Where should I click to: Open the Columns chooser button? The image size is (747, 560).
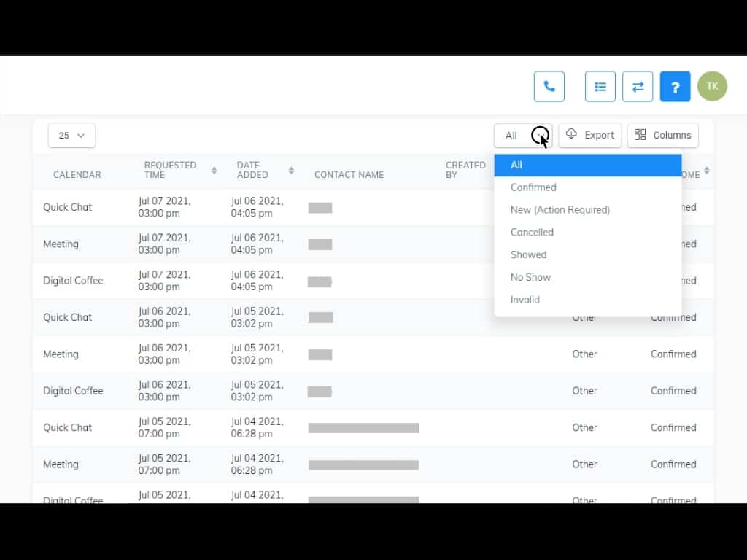coord(662,135)
